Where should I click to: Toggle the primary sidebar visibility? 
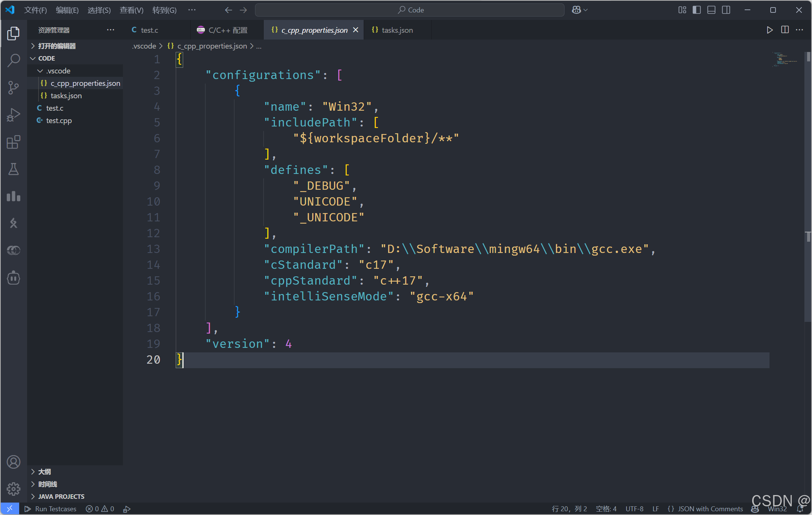coord(697,10)
